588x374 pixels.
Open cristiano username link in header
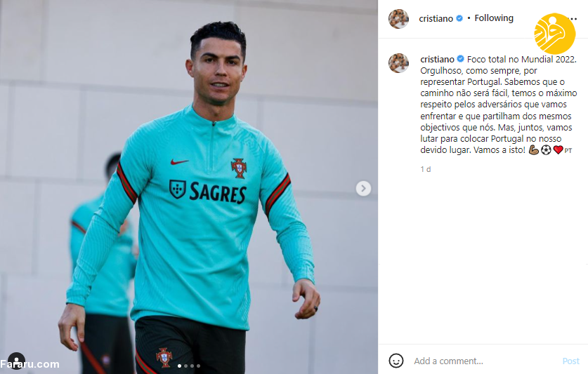tap(436, 18)
